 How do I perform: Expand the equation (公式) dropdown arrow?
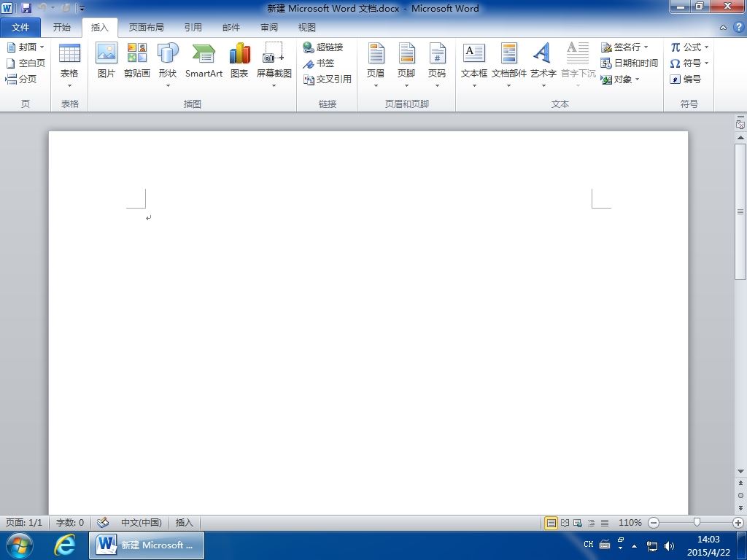pyautogui.click(x=706, y=47)
